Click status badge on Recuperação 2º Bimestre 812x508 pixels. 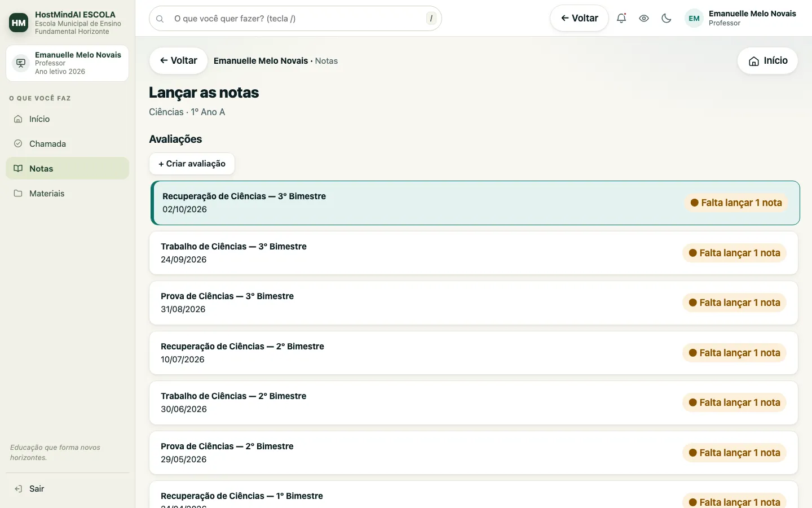(x=734, y=353)
